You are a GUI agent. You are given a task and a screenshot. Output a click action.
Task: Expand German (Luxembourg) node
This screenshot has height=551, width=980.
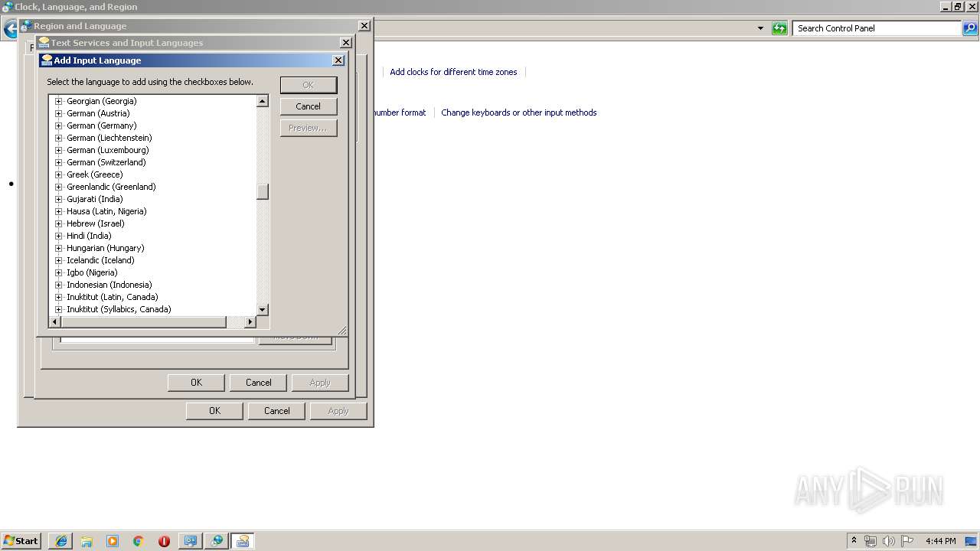[58, 150]
